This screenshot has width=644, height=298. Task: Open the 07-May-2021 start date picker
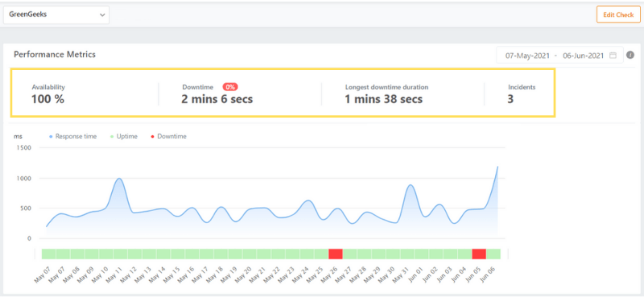point(527,56)
